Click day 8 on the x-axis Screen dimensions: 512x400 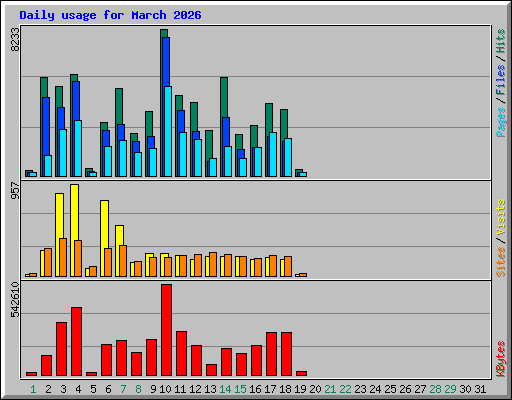pyautogui.click(x=138, y=389)
